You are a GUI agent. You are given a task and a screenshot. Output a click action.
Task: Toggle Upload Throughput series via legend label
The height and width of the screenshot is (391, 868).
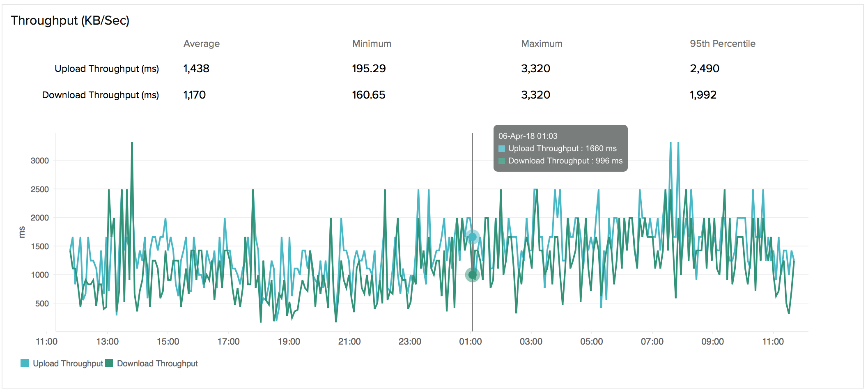point(68,363)
